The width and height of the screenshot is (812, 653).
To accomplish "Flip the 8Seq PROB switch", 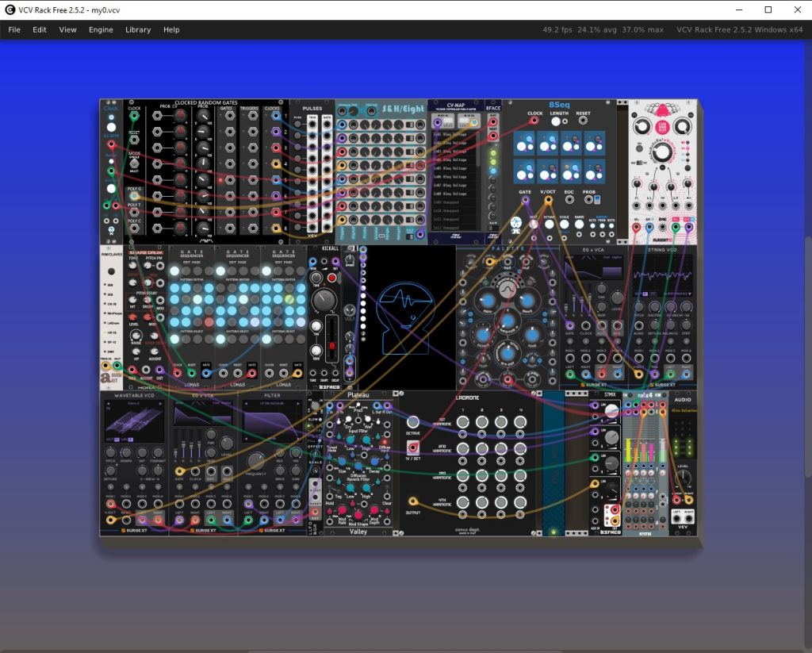I will click(x=596, y=199).
